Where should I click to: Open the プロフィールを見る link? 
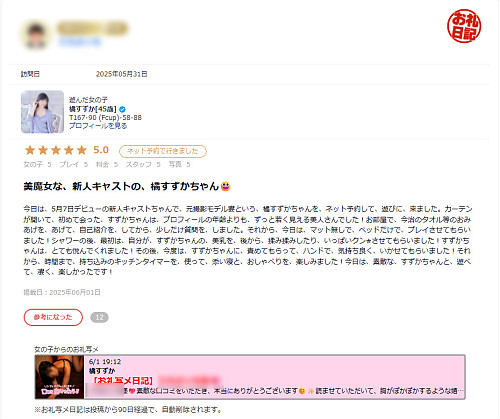(98, 126)
